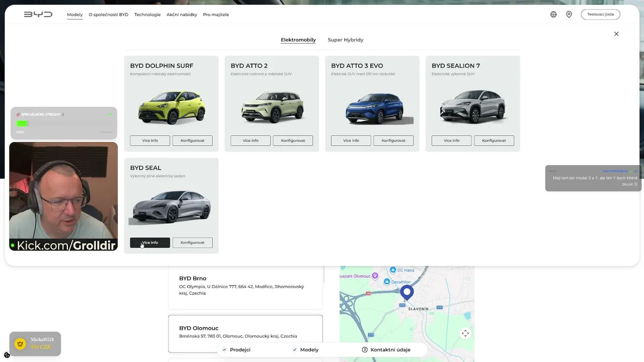Configure the BYD Sealion 7

494,141
